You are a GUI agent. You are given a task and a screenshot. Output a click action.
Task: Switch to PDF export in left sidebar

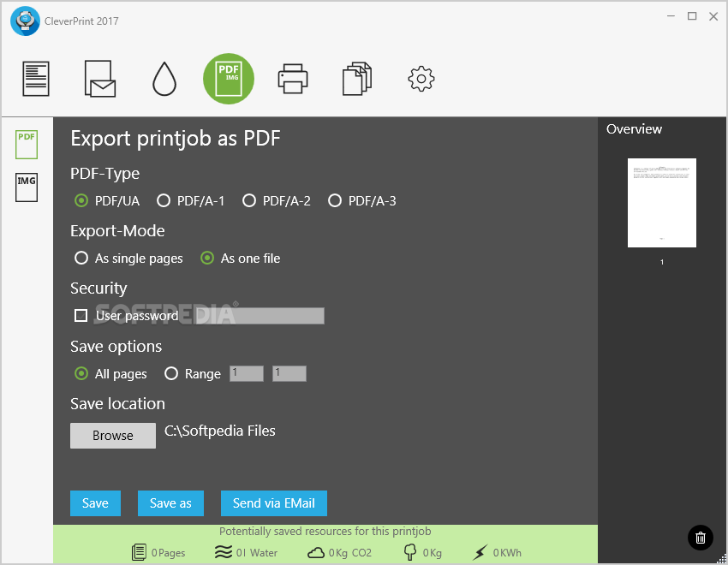coord(27,145)
